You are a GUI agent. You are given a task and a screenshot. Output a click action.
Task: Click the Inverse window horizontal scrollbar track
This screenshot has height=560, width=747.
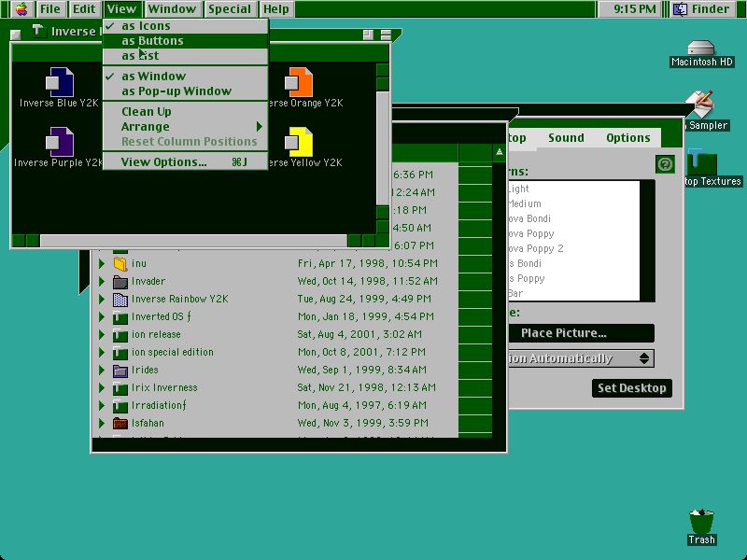[x=193, y=241]
